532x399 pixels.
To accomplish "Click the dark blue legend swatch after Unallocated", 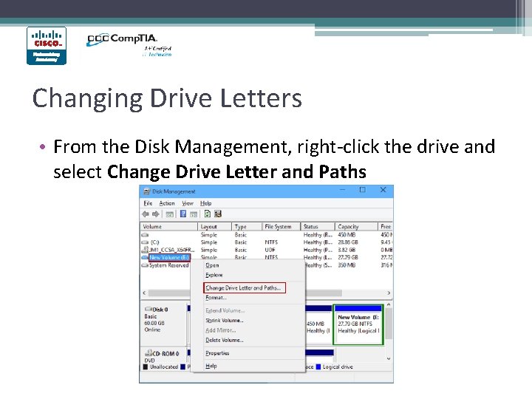I will click(183, 366).
